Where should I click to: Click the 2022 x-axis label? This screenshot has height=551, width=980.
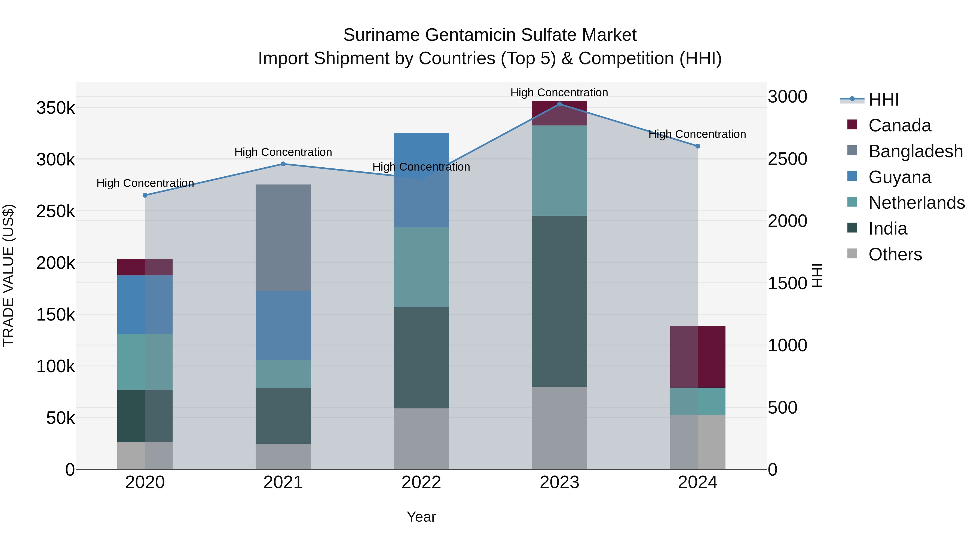pyautogui.click(x=421, y=482)
